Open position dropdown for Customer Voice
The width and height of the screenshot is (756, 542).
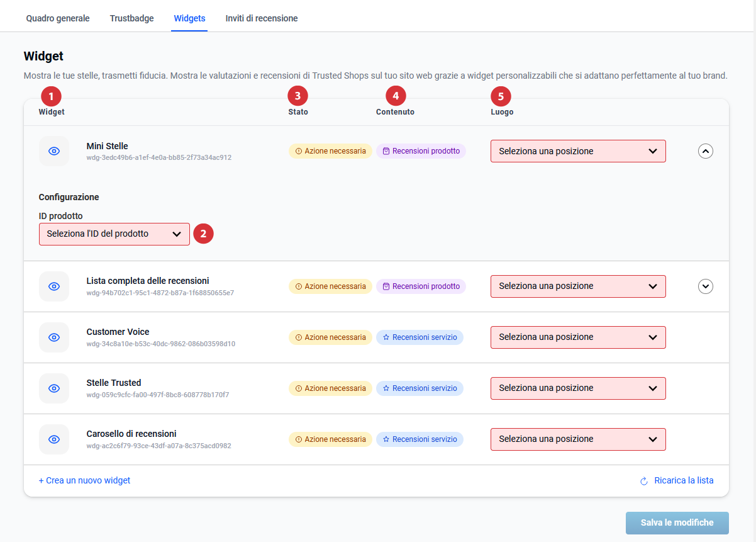(577, 337)
